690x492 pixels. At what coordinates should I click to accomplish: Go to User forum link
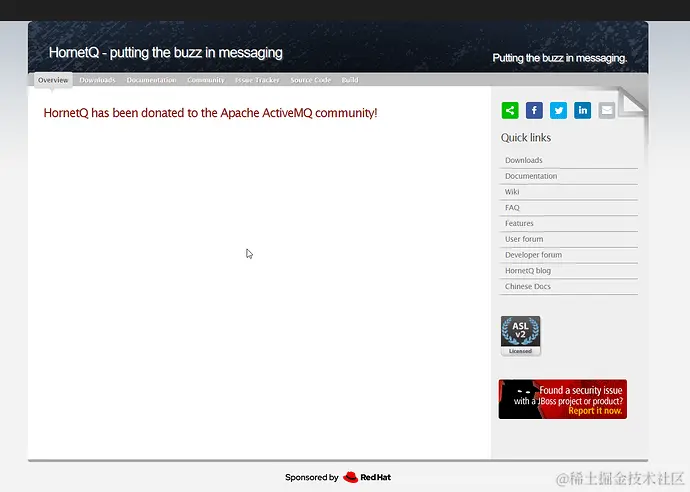tap(569, 239)
